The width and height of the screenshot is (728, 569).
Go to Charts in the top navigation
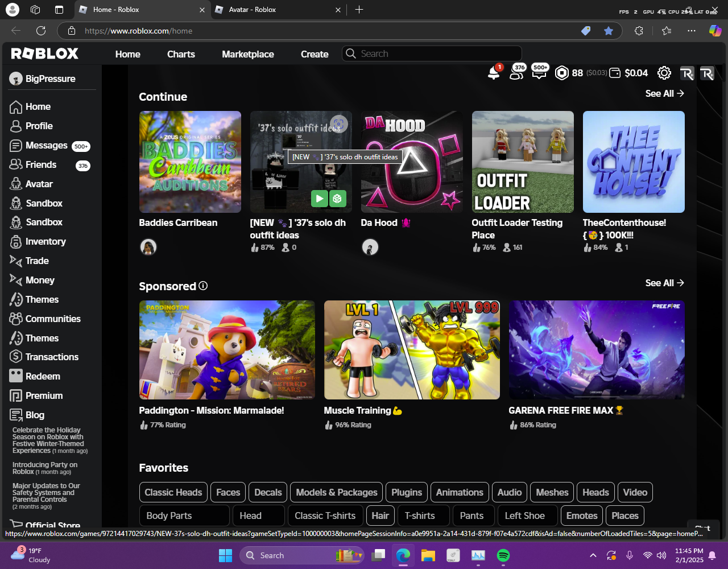(x=181, y=54)
